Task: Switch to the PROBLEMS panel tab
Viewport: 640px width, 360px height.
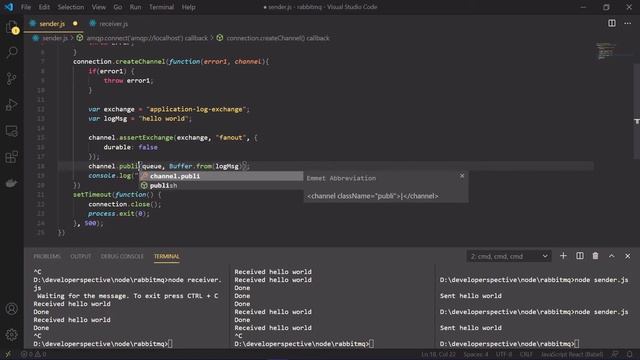Action: pyautogui.click(x=47, y=256)
